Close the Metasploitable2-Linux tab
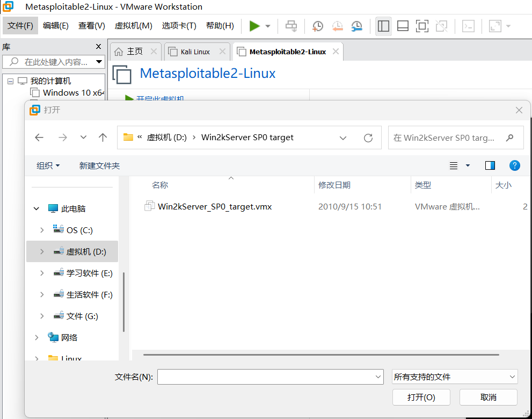Viewport: 532px width, 419px height. [336, 51]
